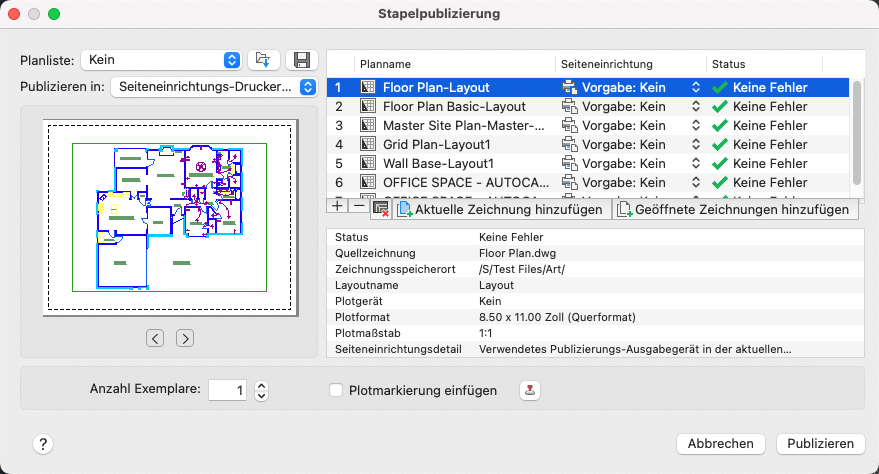Select the OFFICE SPACE - AUTOCA... sheet name

coord(466,183)
